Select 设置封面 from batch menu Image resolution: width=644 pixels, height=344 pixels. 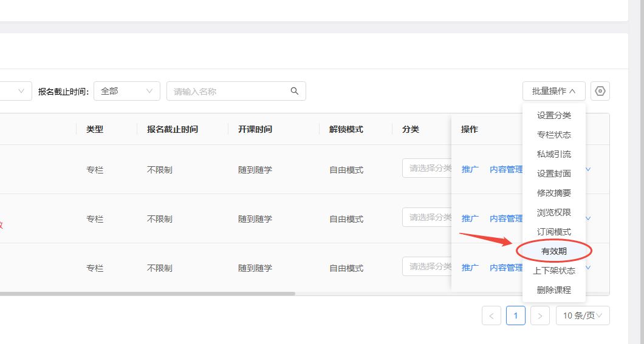click(553, 174)
